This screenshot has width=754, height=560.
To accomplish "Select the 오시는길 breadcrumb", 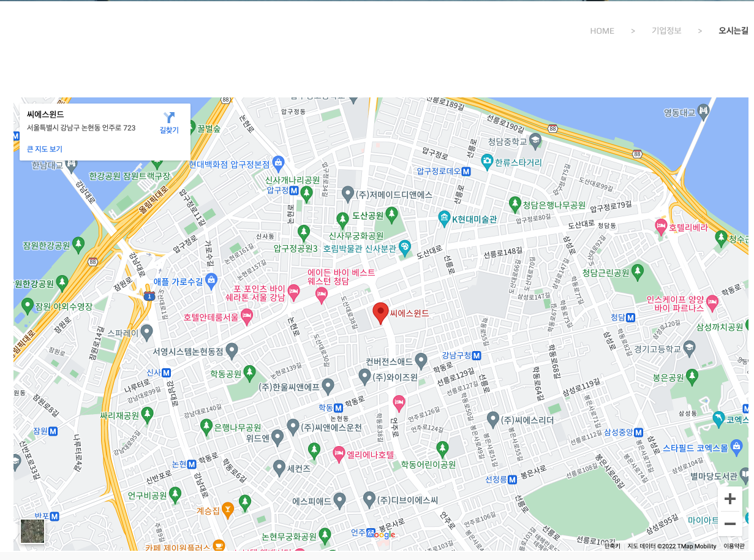I will 733,31.
